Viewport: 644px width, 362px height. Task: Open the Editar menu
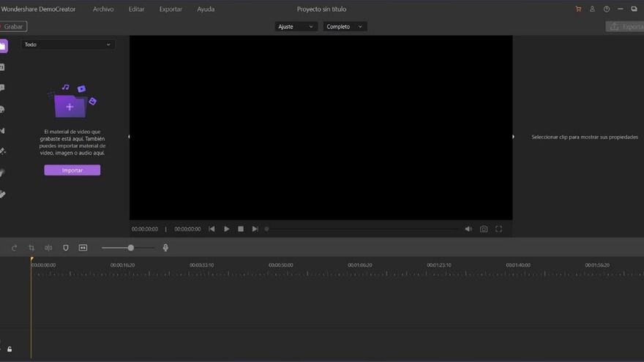tap(136, 9)
